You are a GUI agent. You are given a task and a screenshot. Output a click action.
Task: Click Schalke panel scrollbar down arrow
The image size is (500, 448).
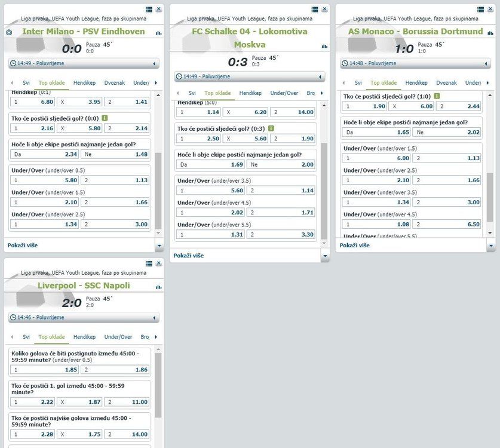(324, 243)
